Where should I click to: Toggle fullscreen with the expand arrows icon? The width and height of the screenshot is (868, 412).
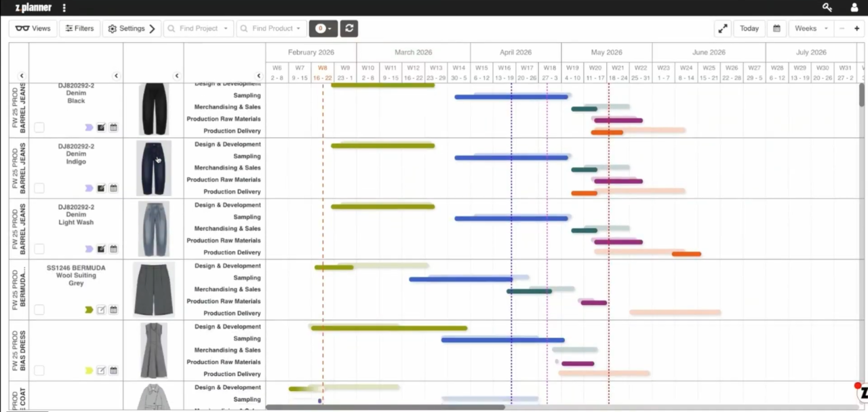point(723,29)
